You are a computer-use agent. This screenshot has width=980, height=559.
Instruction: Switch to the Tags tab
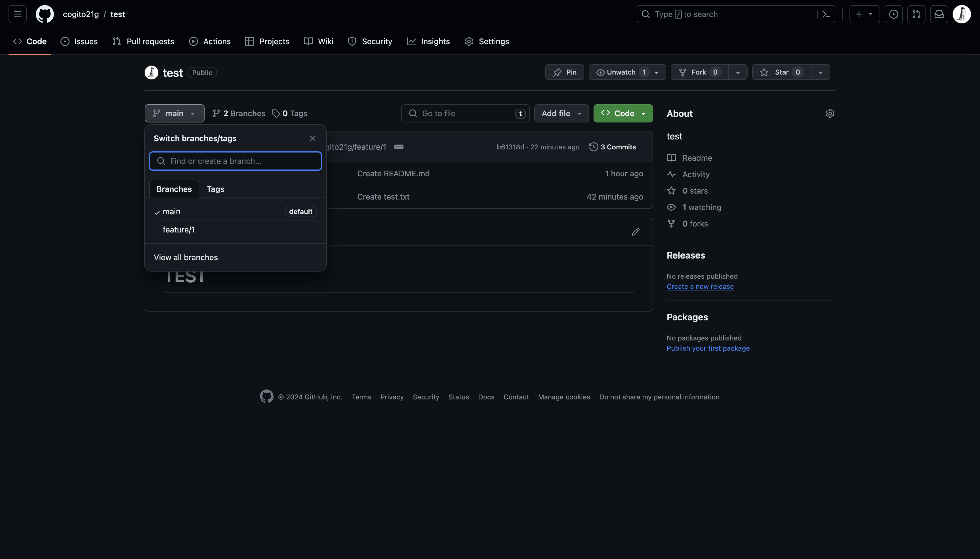[215, 189]
